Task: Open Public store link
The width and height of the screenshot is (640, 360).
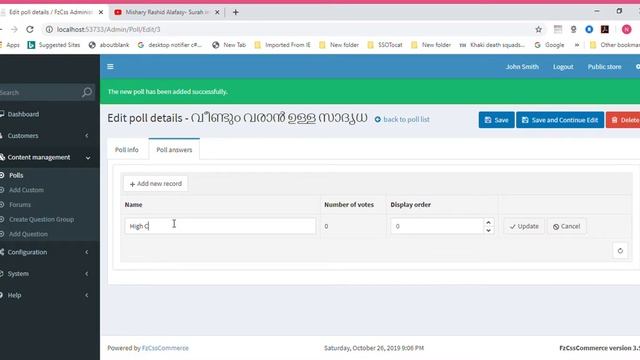Action: 604,67
